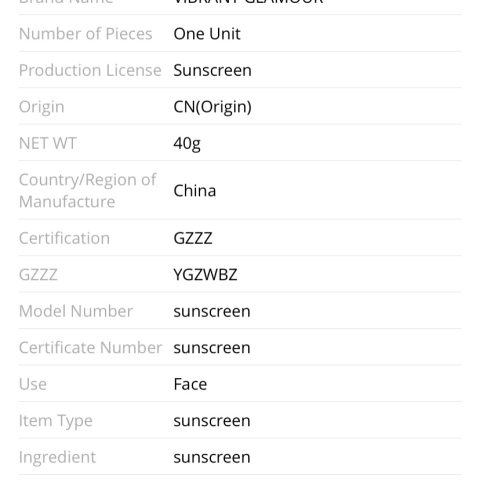Select the 'YGZWBZ' value text
Image resolution: width=480 pixels, height=480 pixels.
click(205, 275)
